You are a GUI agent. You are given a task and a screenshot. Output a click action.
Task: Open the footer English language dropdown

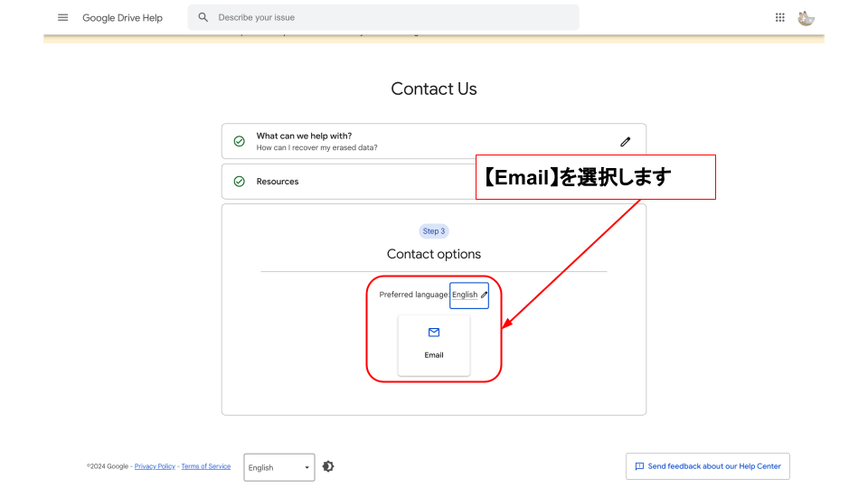click(279, 467)
